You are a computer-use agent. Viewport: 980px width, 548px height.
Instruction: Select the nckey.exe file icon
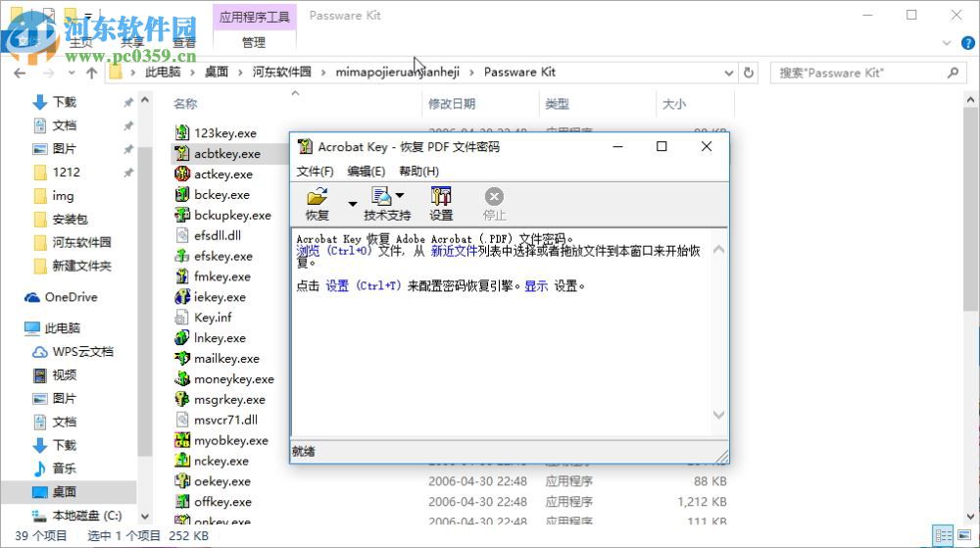182,461
